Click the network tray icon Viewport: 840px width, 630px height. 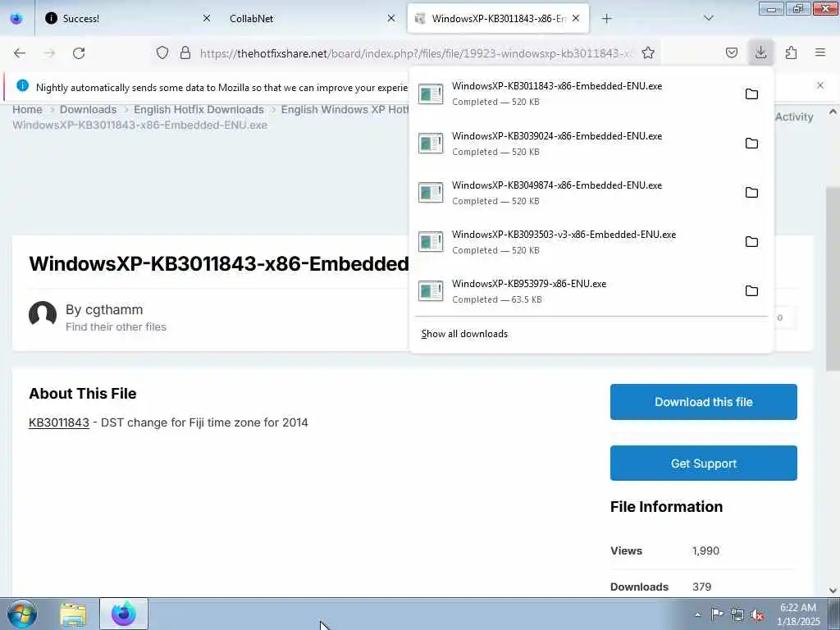737,614
